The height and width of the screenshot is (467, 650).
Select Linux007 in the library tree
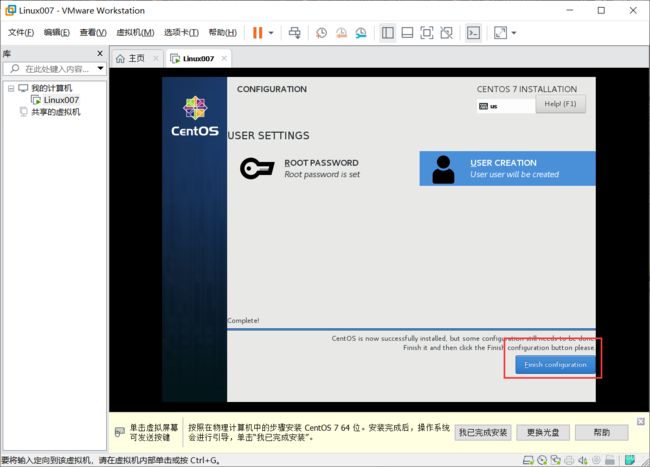click(61, 100)
